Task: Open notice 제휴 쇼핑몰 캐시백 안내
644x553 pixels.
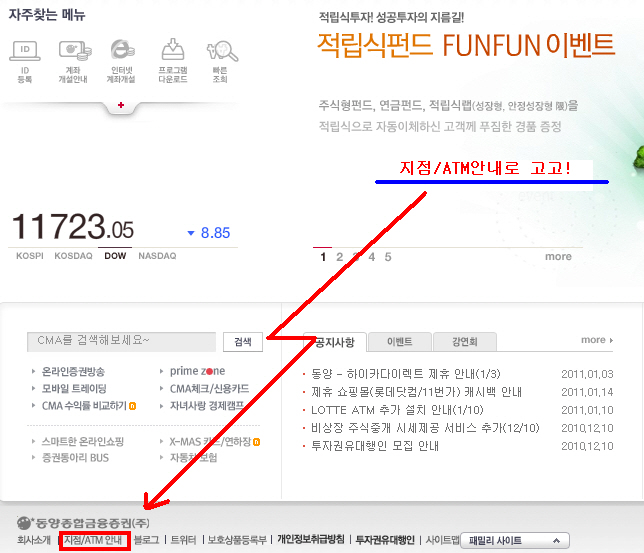Action: (416, 392)
